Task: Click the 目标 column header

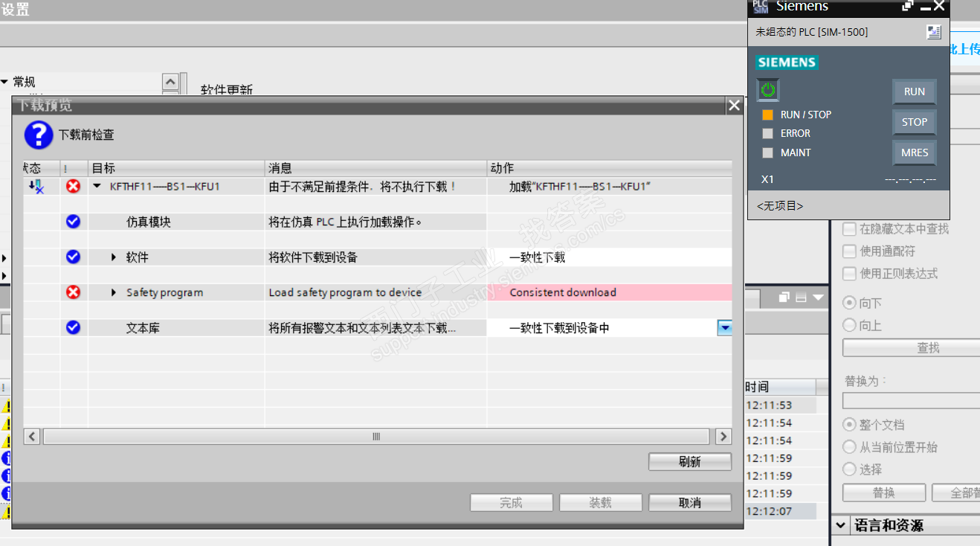Action: 176,168
